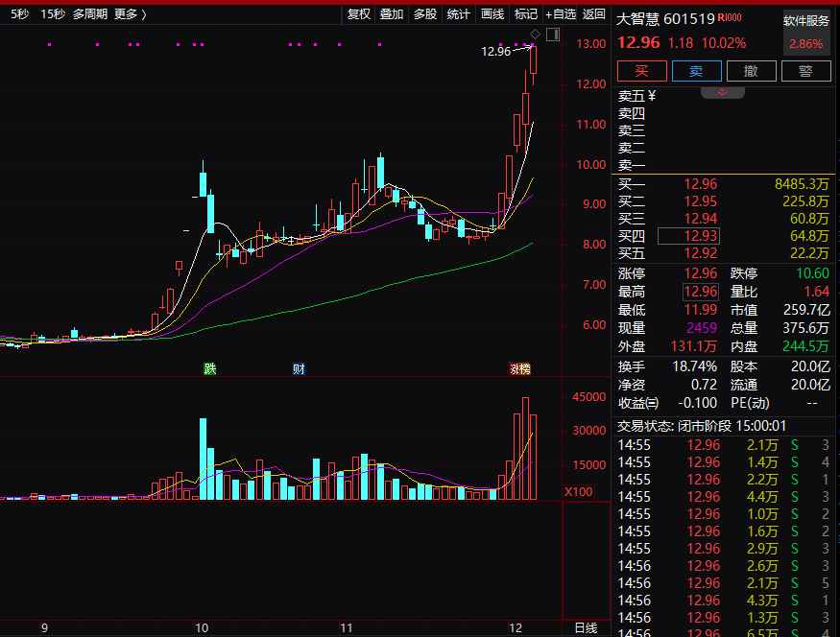Click the 跌 marker on the chart
The height and width of the screenshot is (637, 840).
209,369
